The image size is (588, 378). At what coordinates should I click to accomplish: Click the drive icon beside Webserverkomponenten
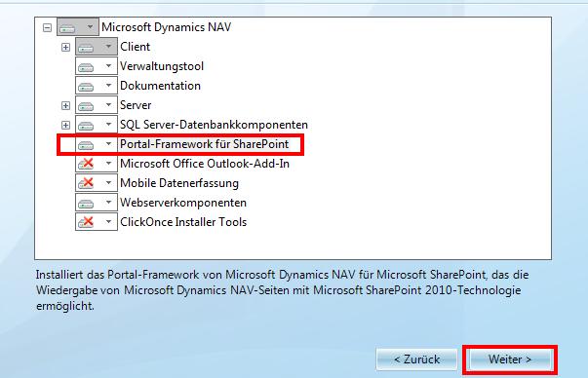click(86, 204)
